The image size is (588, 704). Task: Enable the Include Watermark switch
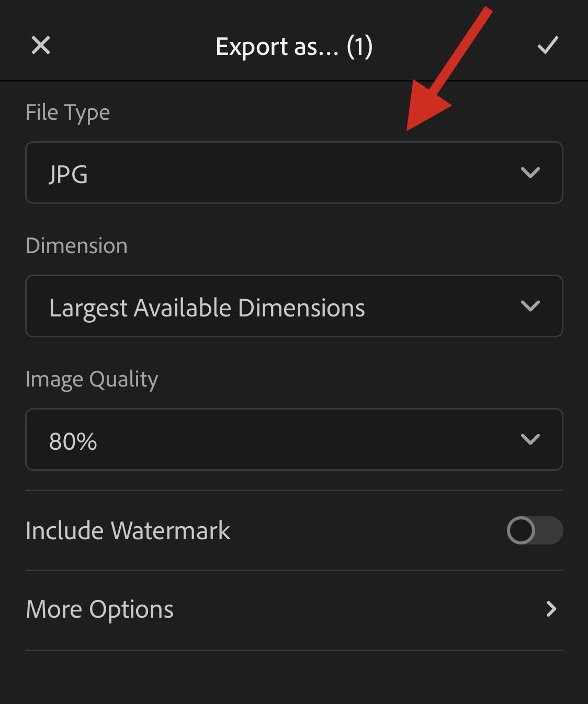[x=535, y=530]
